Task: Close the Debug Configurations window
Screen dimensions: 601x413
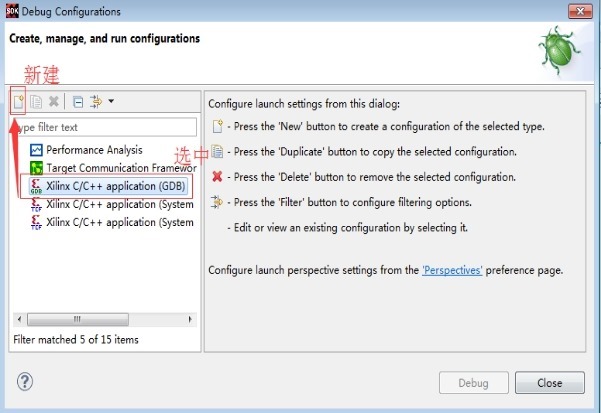Action: pos(580,11)
